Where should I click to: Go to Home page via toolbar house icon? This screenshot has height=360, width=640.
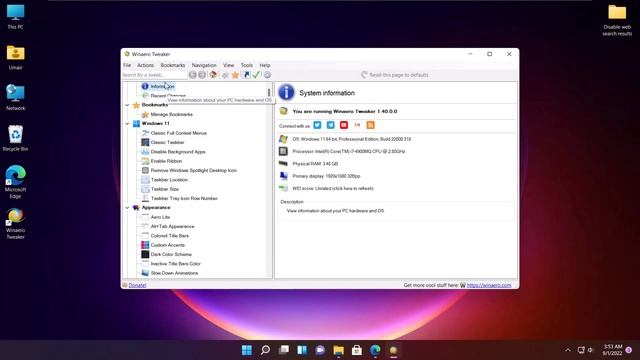tap(213, 75)
